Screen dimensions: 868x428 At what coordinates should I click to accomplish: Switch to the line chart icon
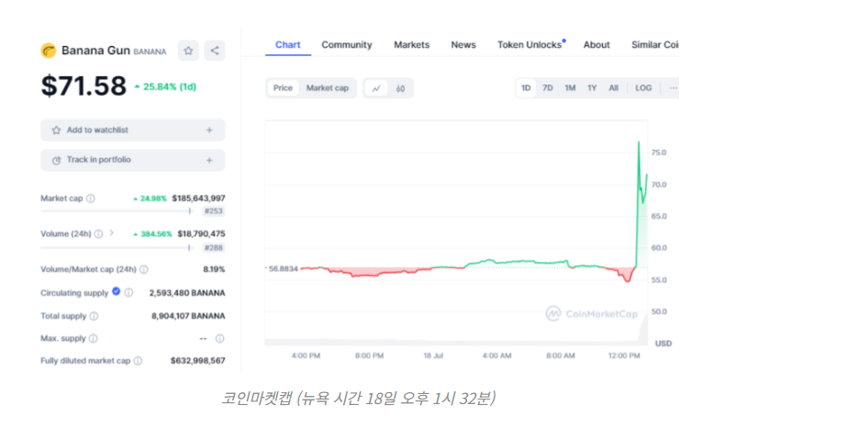377,88
